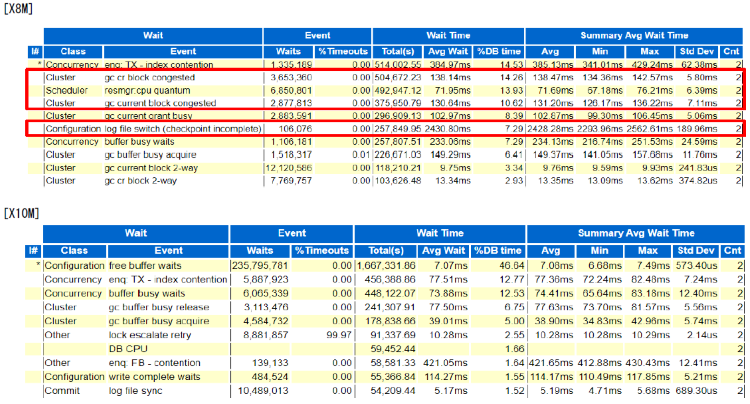
Task: Select the resmgr:cpu quantum event cell
Action: click(147, 89)
